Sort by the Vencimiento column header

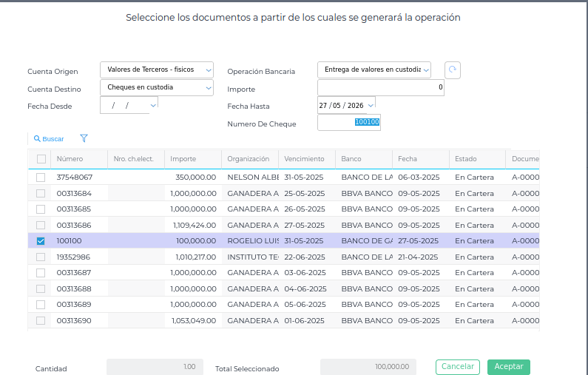(x=304, y=159)
